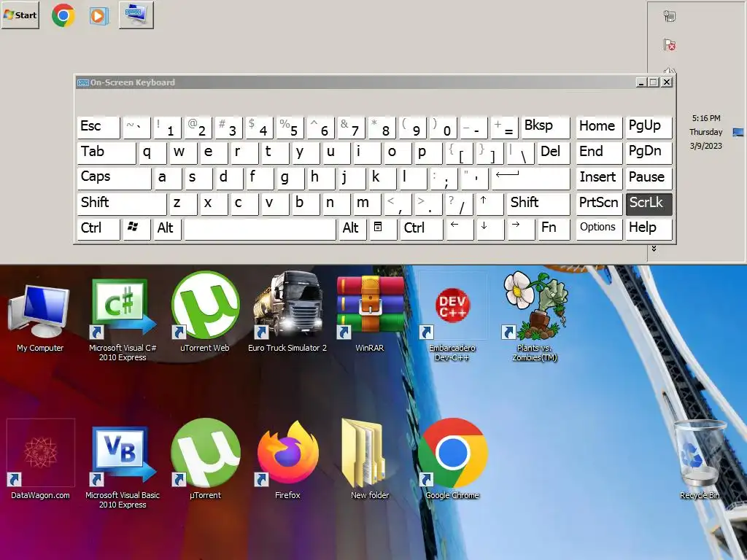Expand hidden tray icons chevron
The image size is (747, 560).
[654, 249]
